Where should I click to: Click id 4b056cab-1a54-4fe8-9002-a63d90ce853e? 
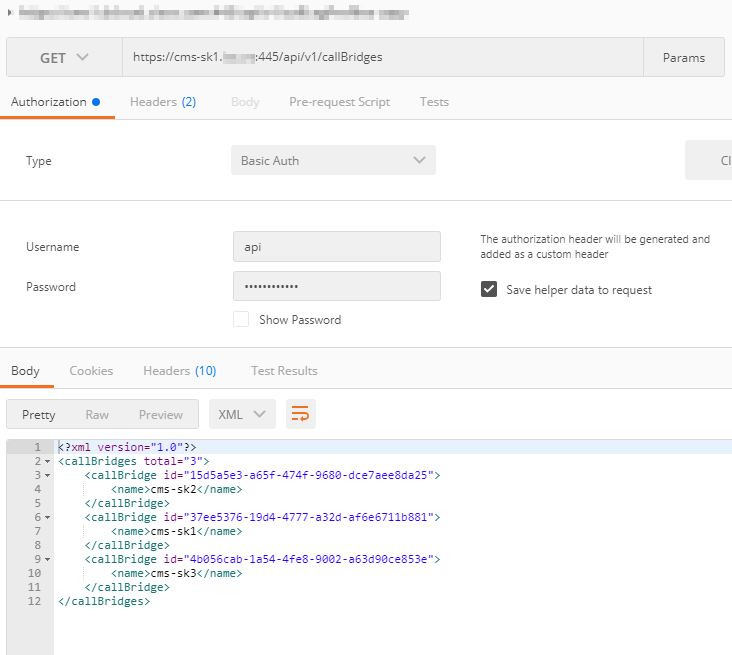click(309, 559)
